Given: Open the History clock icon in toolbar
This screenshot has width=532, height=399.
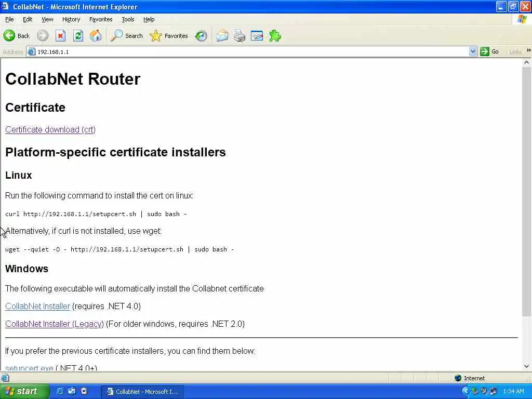Looking at the screenshot, I should tap(201, 36).
